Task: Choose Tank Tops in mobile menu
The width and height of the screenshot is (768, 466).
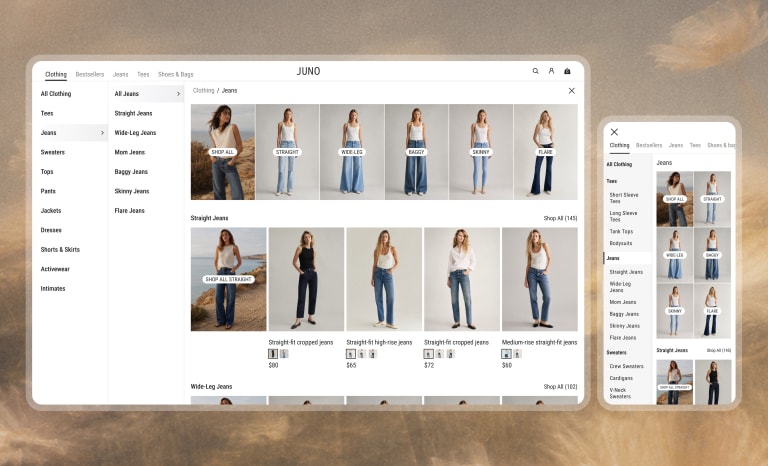Action: coord(621,231)
